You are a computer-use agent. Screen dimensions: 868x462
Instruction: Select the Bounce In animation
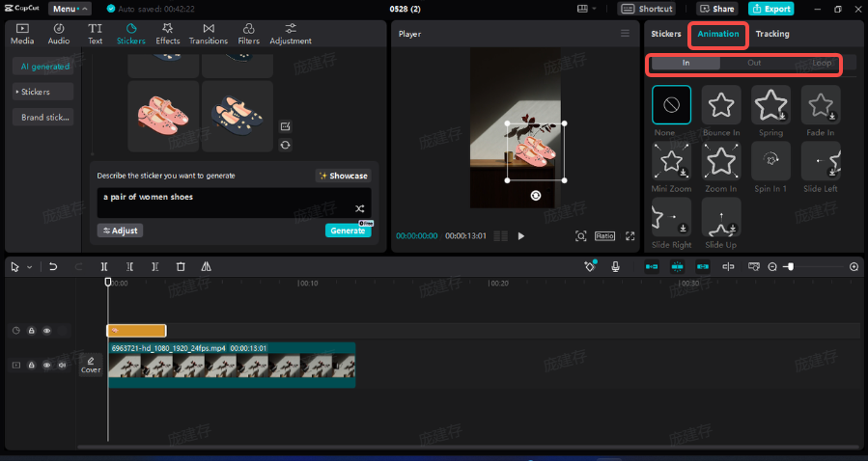pyautogui.click(x=721, y=111)
